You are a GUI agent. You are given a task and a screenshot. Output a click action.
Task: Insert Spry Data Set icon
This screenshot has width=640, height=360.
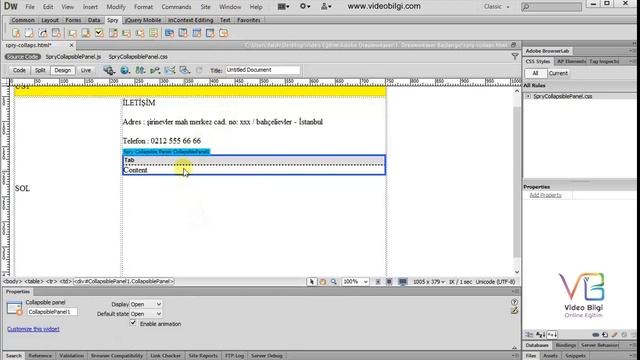(16, 33)
